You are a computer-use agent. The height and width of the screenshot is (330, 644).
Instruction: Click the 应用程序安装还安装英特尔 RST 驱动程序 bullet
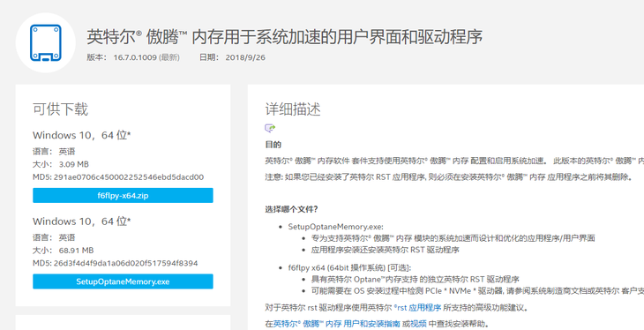click(386, 250)
